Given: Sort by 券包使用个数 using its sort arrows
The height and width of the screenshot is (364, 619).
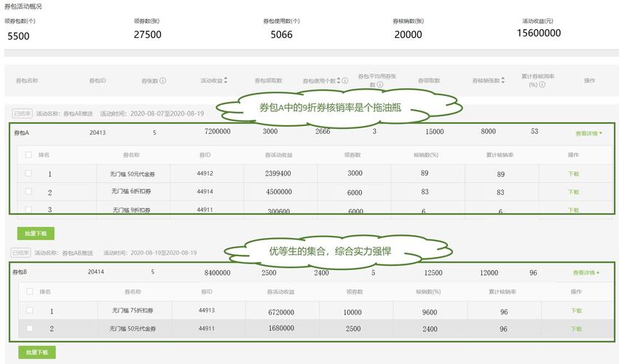Looking at the screenshot, I should pyautogui.click(x=339, y=81).
